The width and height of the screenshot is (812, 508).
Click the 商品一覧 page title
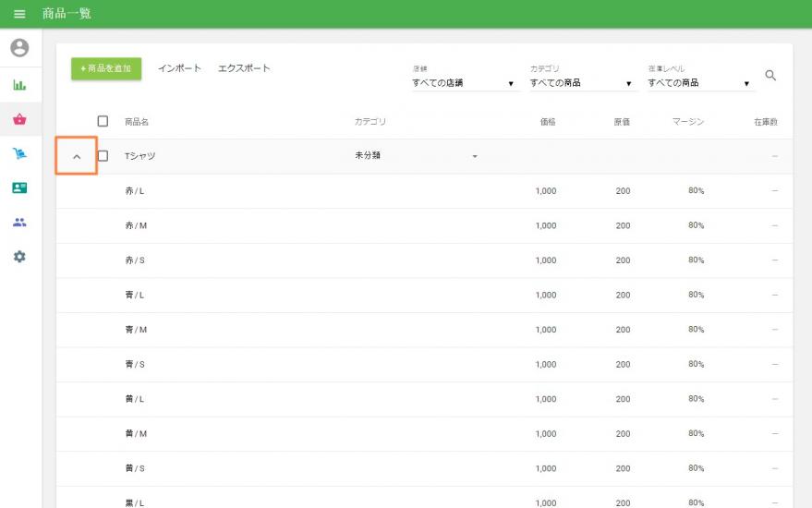pyautogui.click(x=67, y=14)
